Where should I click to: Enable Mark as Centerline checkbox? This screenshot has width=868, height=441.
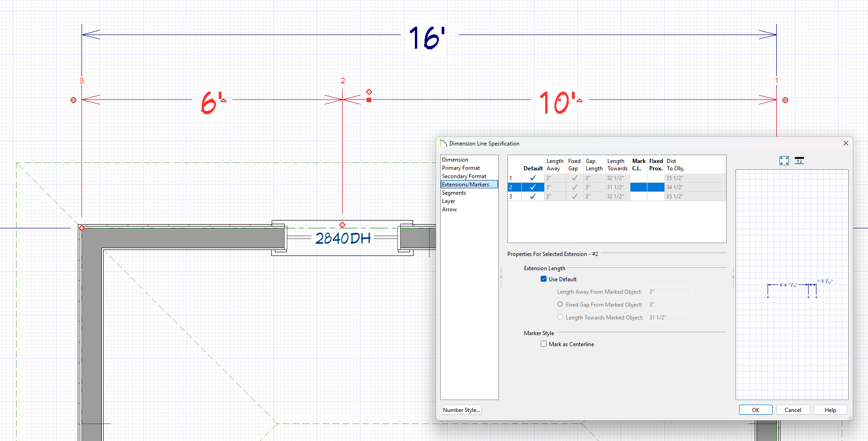tap(544, 344)
